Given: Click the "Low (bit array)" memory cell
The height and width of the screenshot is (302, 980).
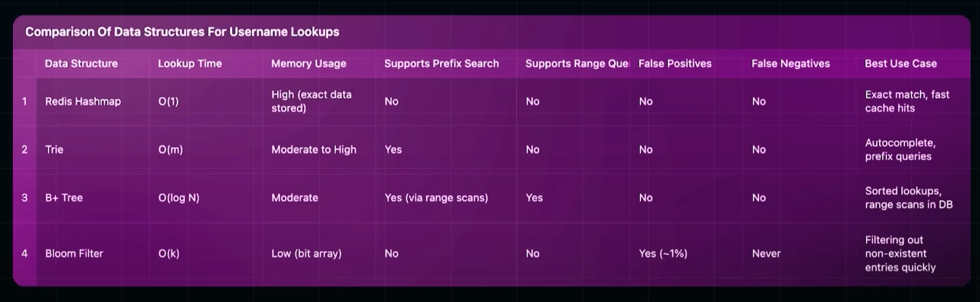Looking at the screenshot, I should (x=306, y=254).
